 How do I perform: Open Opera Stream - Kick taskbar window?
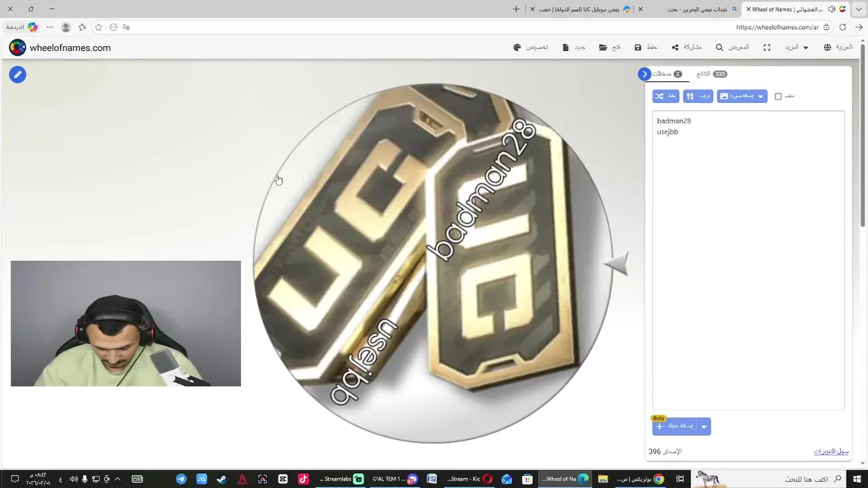tap(469, 479)
